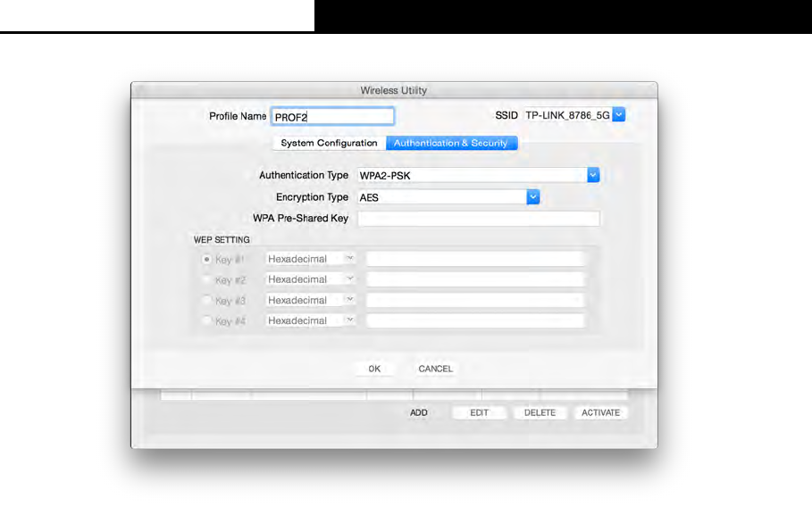Viewport: 812px width, 507px height.
Task: Open the SSID dropdown arrow
Action: coord(619,115)
